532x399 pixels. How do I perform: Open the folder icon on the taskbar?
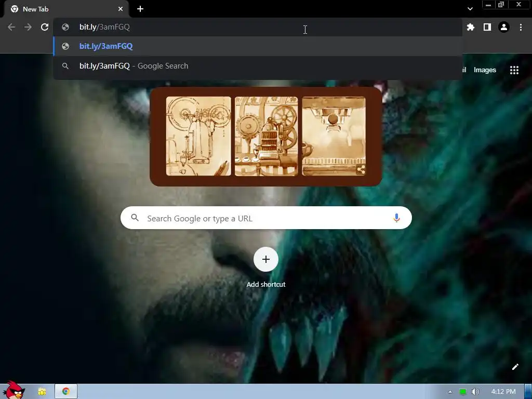tap(42, 392)
